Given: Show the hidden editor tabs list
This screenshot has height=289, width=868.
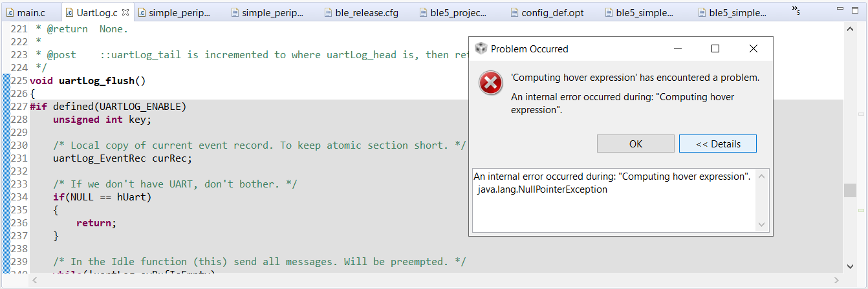Looking at the screenshot, I should [796, 10].
